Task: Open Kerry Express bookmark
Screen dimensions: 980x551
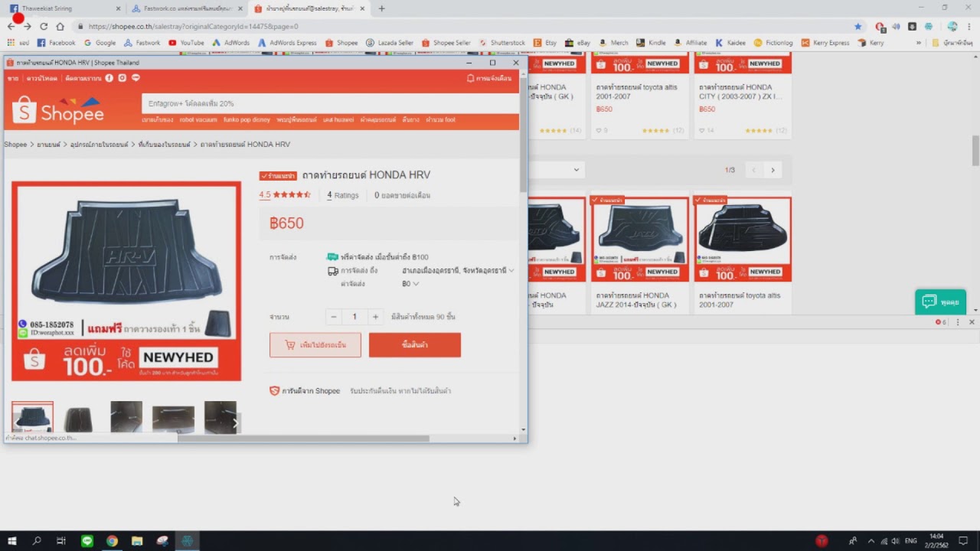Action: tap(825, 43)
